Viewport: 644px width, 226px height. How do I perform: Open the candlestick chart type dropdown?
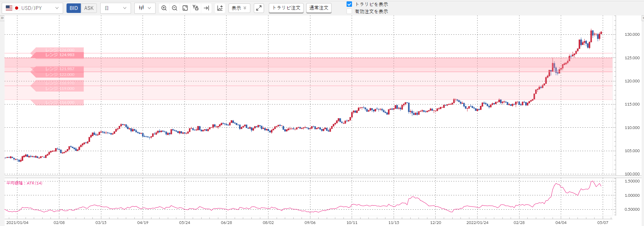coord(145,8)
